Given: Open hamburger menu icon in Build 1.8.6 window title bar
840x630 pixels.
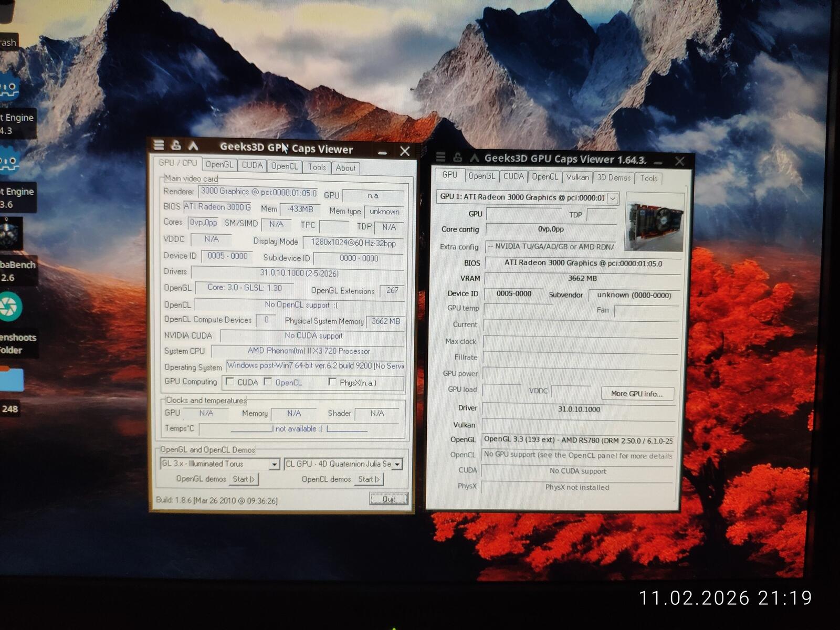Looking at the screenshot, I should (159, 145).
